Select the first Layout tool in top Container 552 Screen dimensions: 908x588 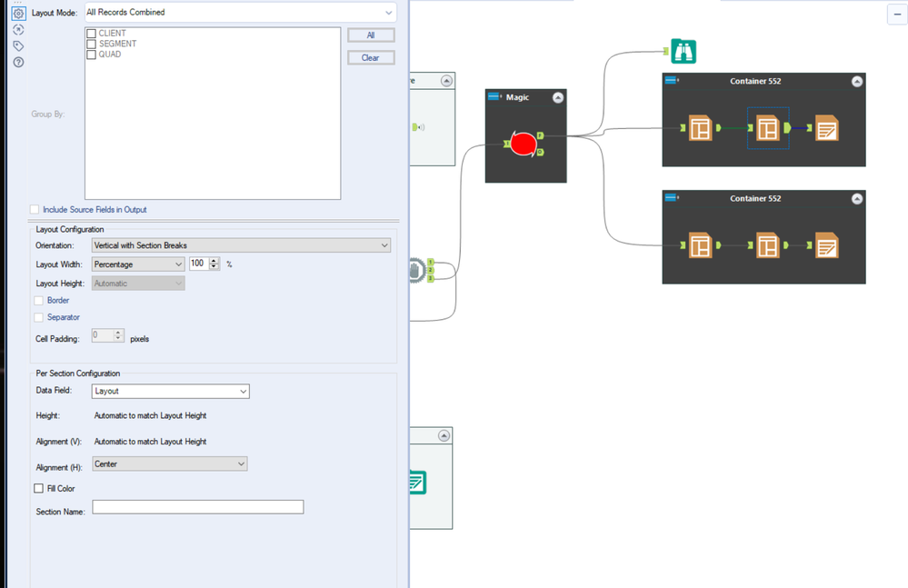pos(700,129)
